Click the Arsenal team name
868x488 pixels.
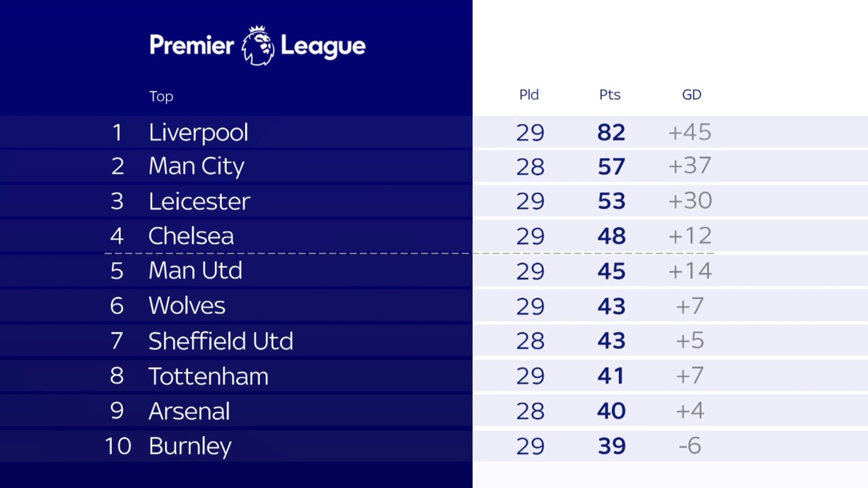pos(189,411)
